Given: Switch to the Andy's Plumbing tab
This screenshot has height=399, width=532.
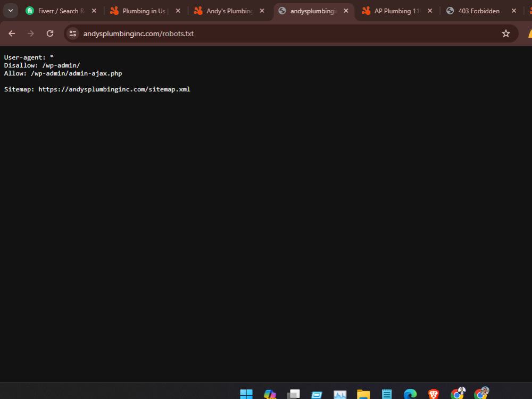Looking at the screenshot, I should 229,11.
